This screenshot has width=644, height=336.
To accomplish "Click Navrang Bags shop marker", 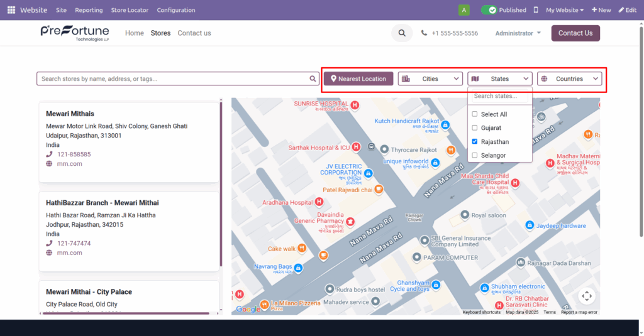I will (298, 268).
